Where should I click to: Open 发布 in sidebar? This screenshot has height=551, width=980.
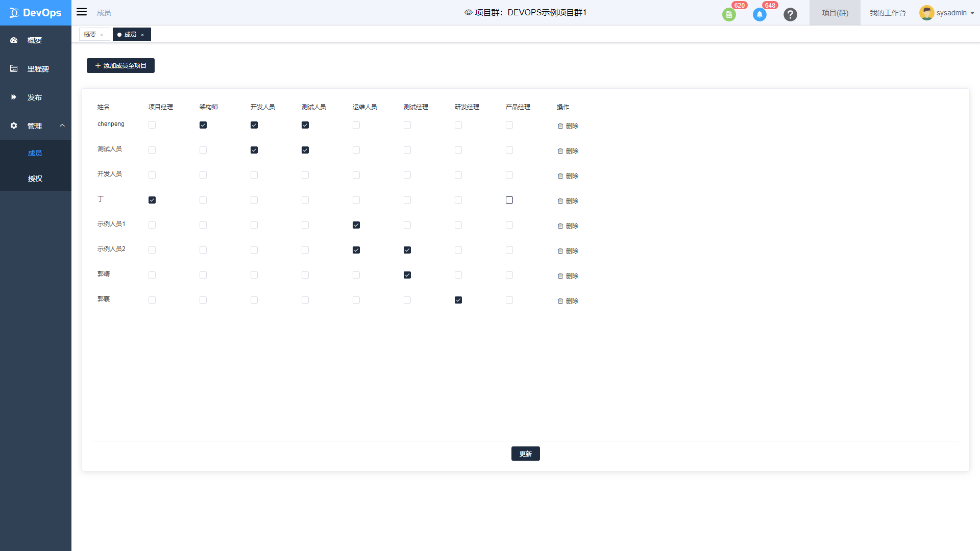(36, 97)
